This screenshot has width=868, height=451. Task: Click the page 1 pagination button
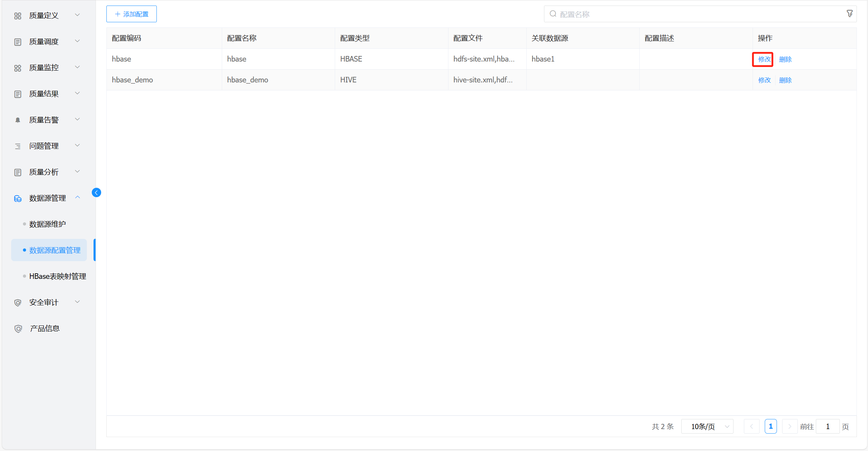770,426
